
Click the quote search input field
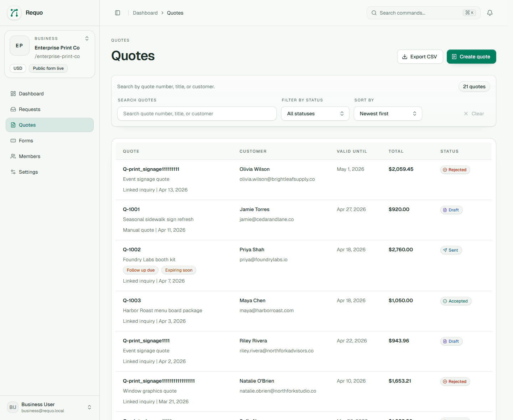point(197,114)
